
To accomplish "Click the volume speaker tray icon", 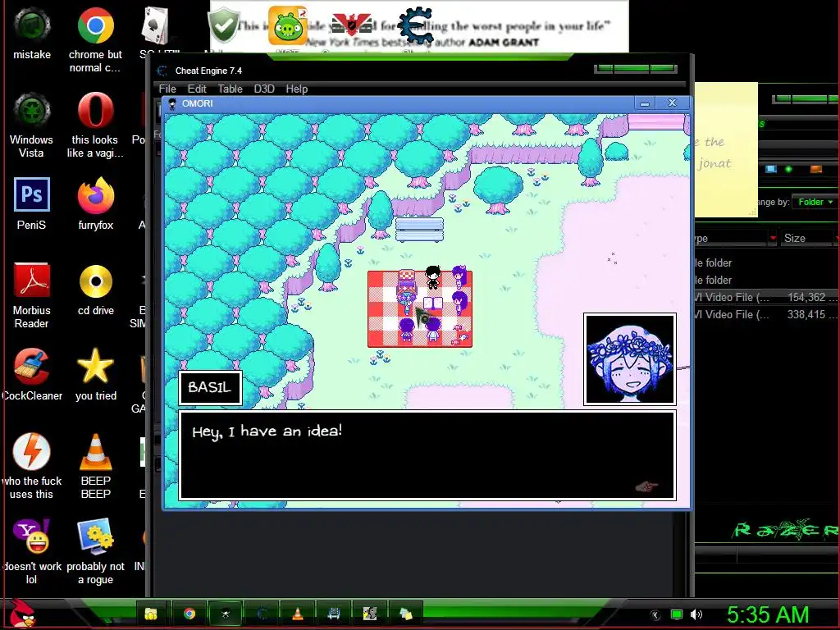I will pyautogui.click(x=696, y=614).
